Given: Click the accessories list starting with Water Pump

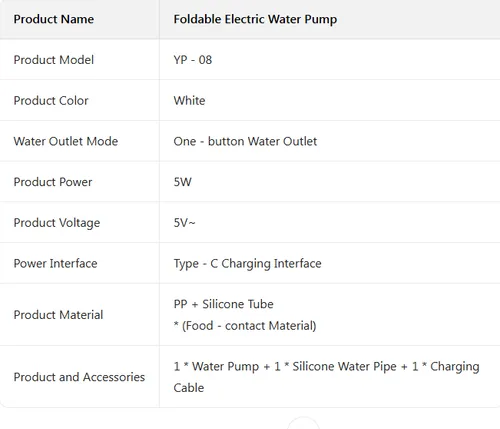Looking at the screenshot, I should click(x=326, y=377).
